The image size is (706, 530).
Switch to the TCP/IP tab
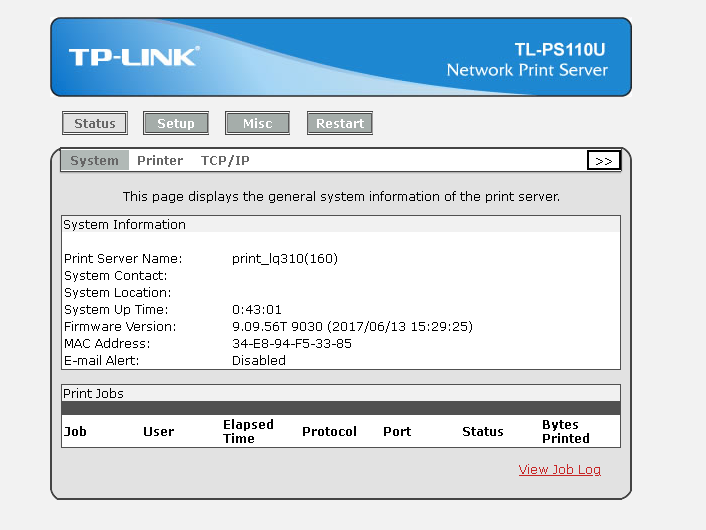(x=225, y=160)
